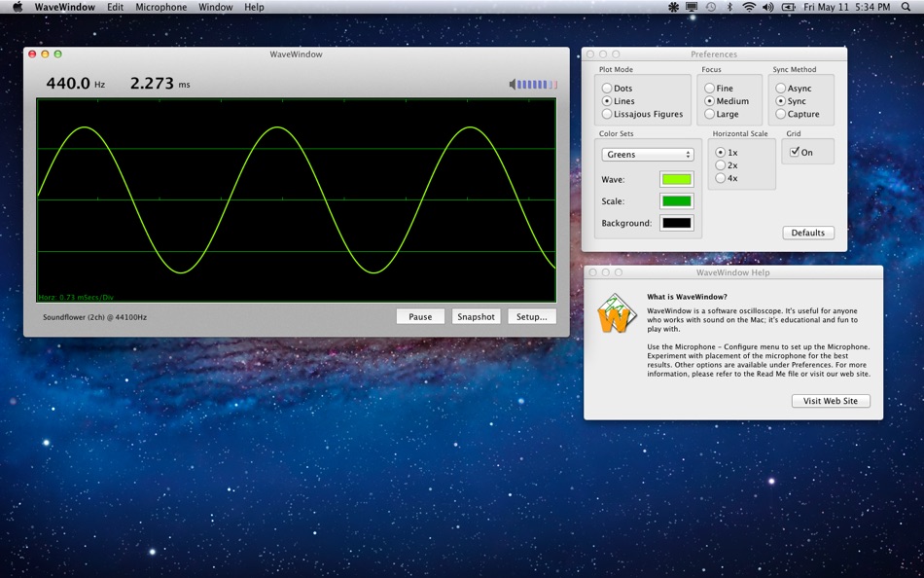The image size is (924, 578).
Task: Click the input level meter bars
Action: (x=538, y=85)
